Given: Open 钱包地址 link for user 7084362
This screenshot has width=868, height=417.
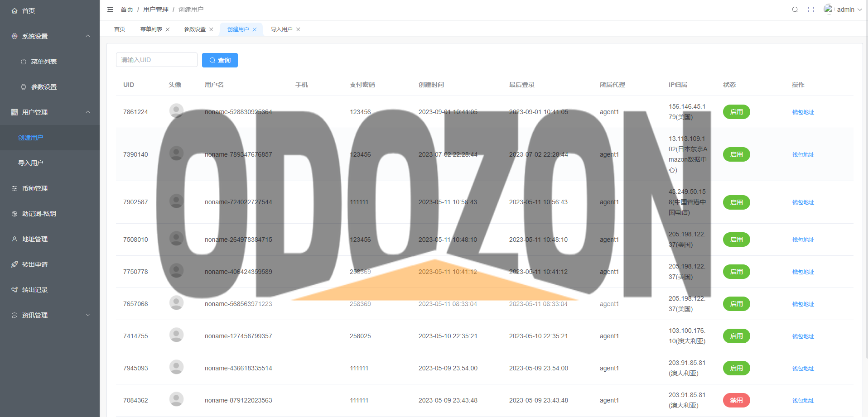Looking at the screenshot, I should point(803,401).
